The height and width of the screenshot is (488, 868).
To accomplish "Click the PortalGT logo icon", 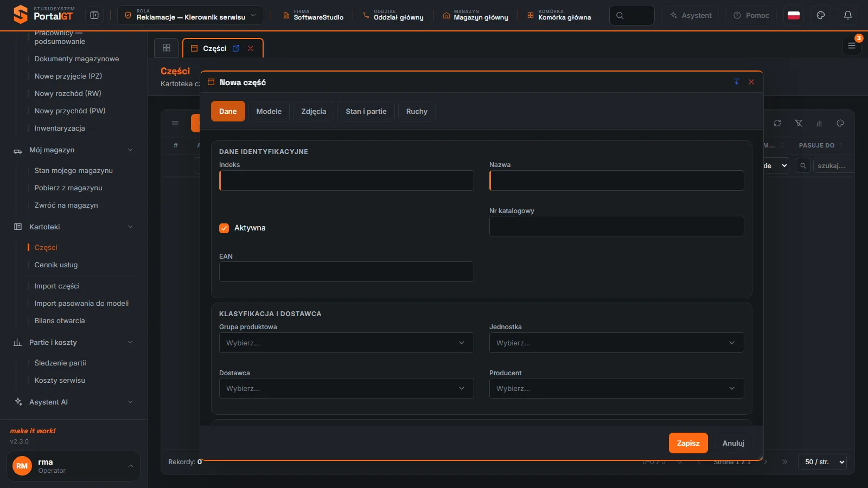I will [20, 15].
